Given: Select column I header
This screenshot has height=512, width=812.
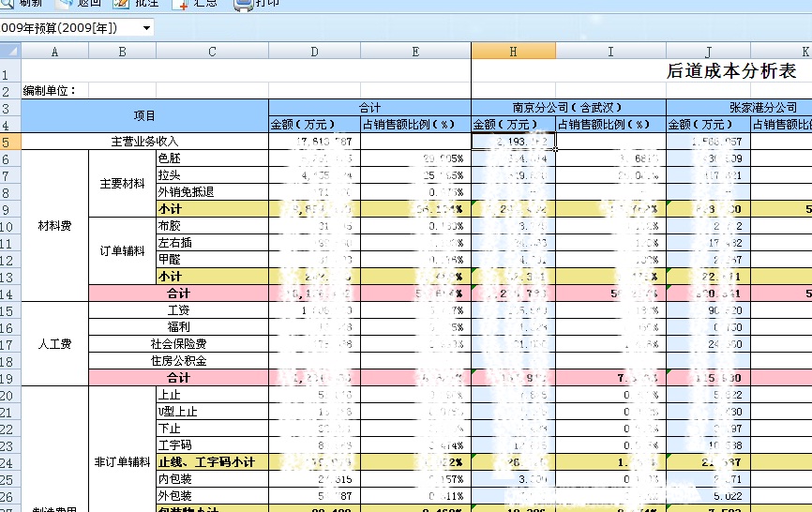Looking at the screenshot, I should pos(611,52).
